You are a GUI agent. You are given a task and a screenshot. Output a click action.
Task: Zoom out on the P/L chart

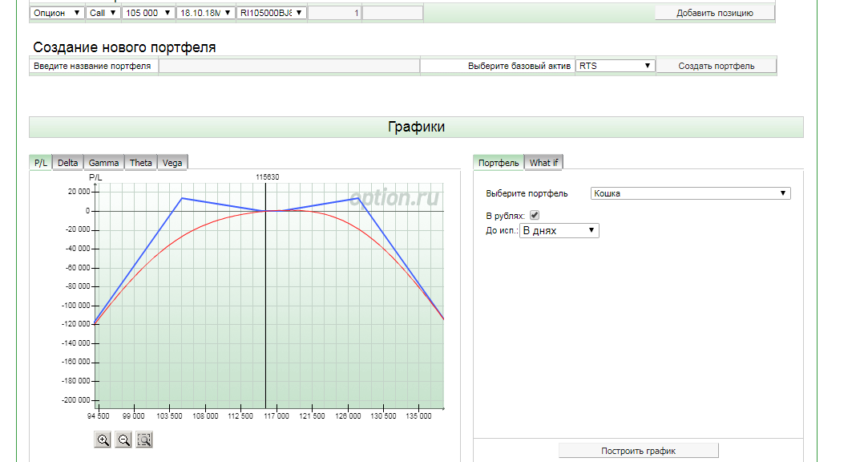point(123,440)
